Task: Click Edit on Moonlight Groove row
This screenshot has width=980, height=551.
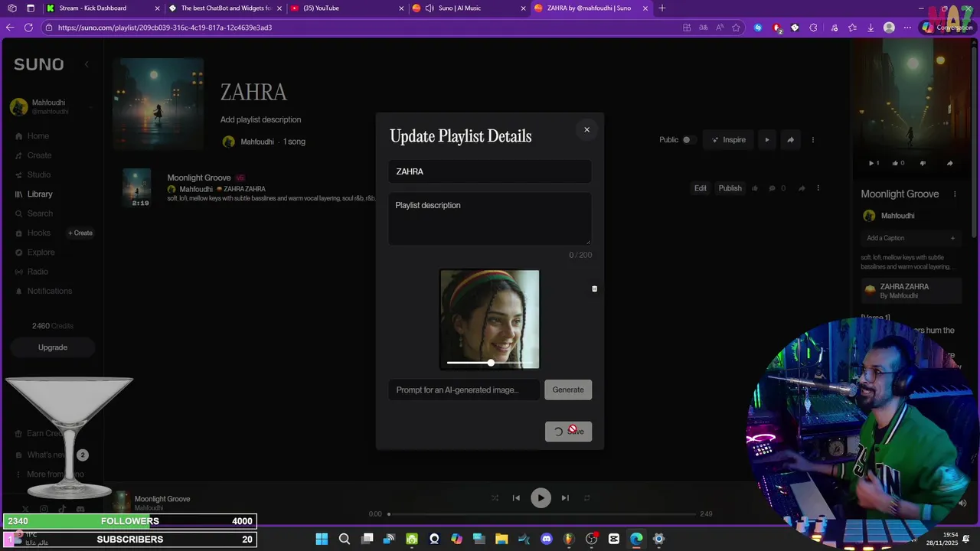Action: pos(701,188)
